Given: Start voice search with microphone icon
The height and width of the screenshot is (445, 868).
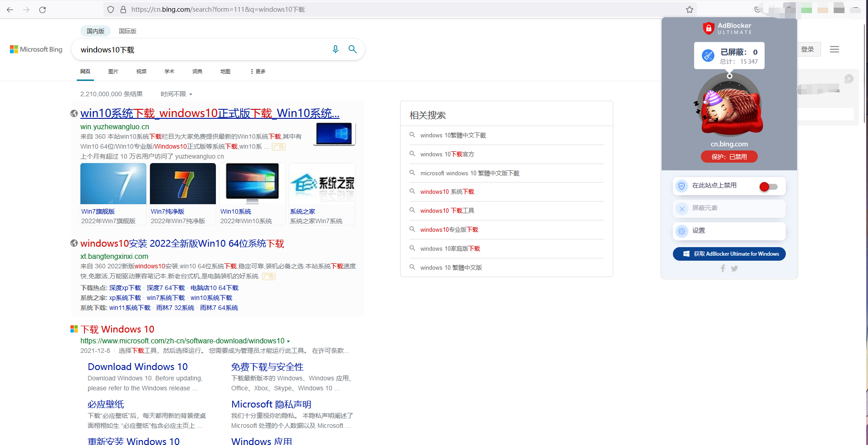Looking at the screenshot, I should pyautogui.click(x=335, y=49).
